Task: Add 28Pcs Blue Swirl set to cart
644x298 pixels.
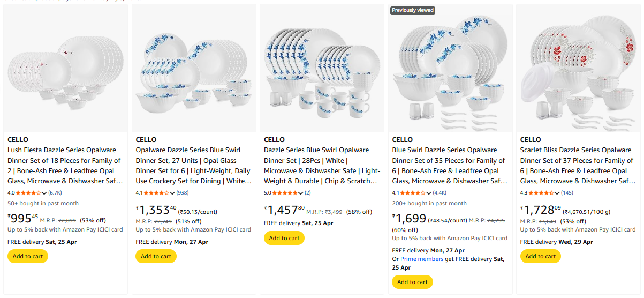Action: (x=284, y=238)
